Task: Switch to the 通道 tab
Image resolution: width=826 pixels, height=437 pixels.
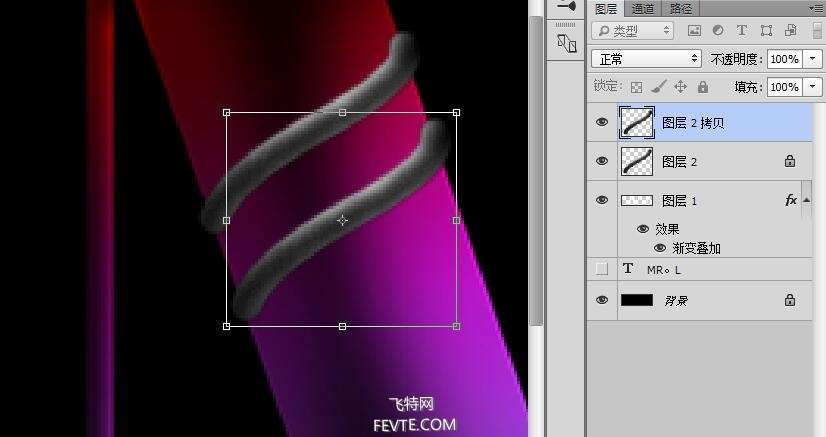Action: click(x=642, y=8)
